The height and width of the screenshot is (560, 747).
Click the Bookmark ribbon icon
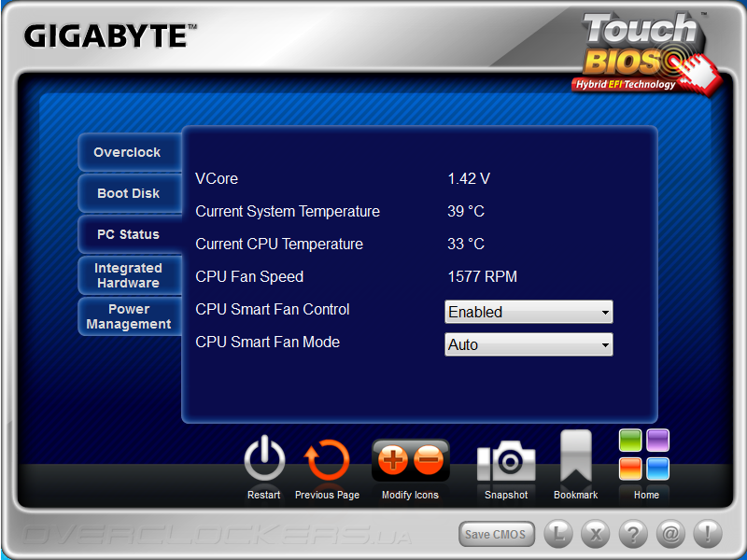pyautogui.click(x=576, y=456)
